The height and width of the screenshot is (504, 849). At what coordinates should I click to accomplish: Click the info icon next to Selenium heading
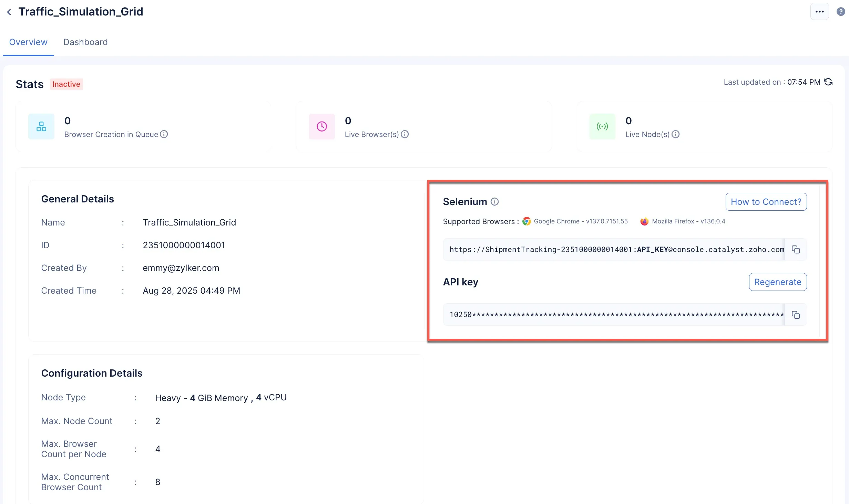pyautogui.click(x=494, y=202)
